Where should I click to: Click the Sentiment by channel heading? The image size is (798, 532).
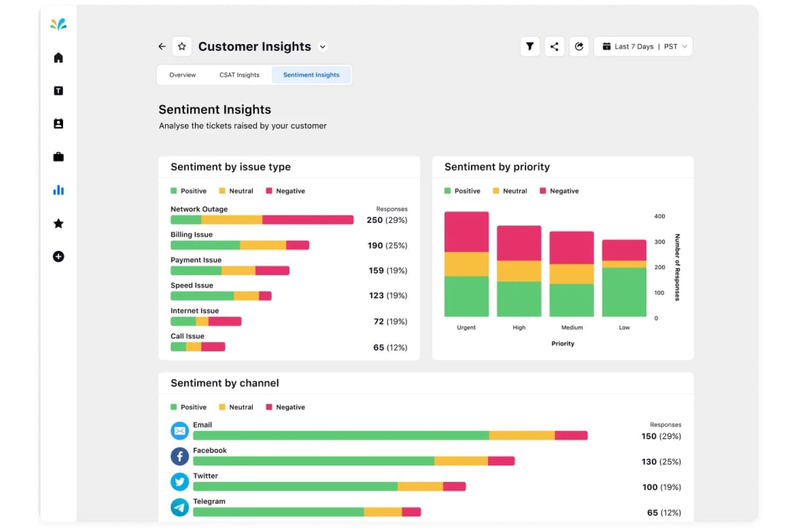[x=225, y=383]
